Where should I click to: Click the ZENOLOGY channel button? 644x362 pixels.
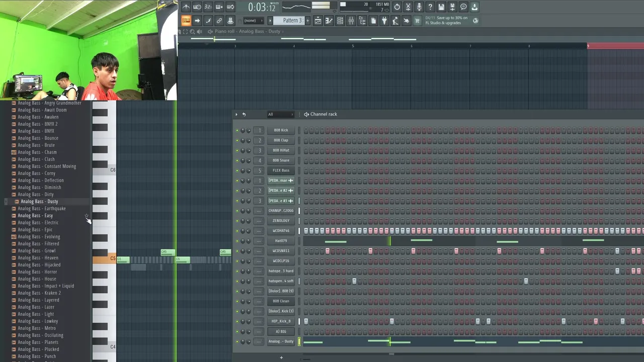coord(281,221)
